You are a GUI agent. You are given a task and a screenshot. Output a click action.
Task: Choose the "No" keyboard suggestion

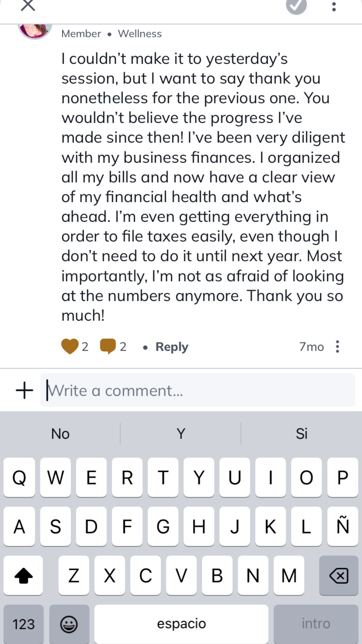[x=60, y=434]
